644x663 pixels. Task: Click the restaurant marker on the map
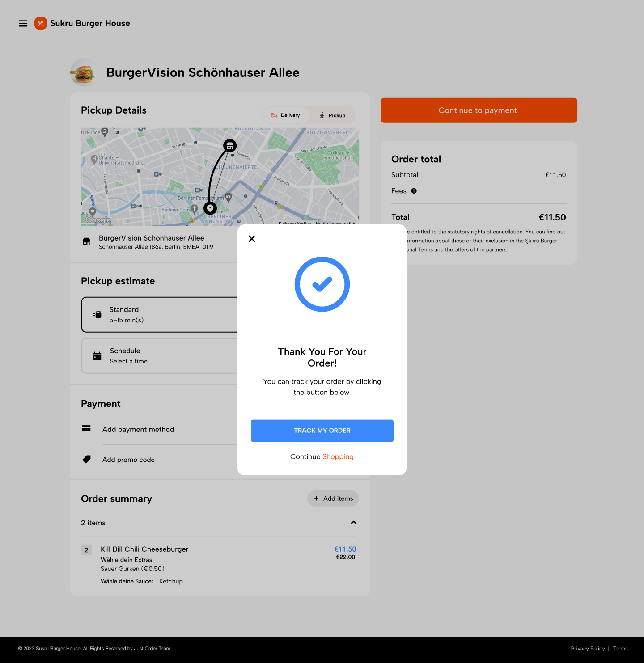click(x=230, y=146)
